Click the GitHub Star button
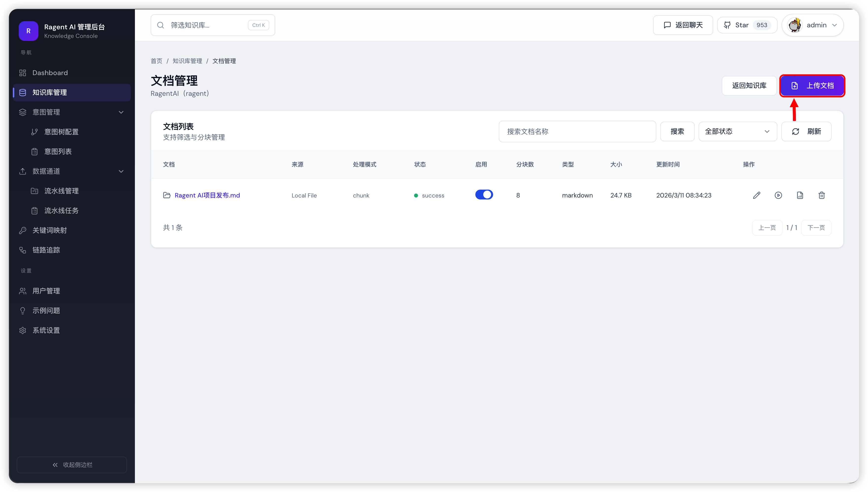Screen dimensions: 868x492 click(747, 25)
